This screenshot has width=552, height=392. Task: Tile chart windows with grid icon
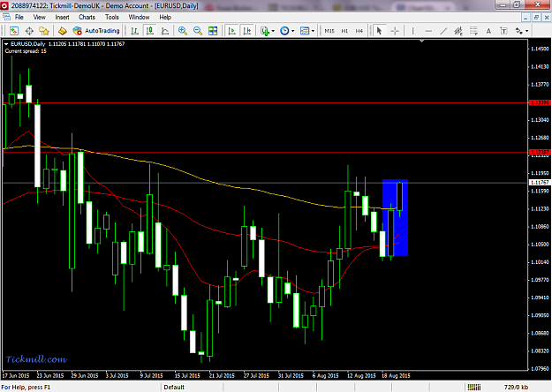click(213, 31)
